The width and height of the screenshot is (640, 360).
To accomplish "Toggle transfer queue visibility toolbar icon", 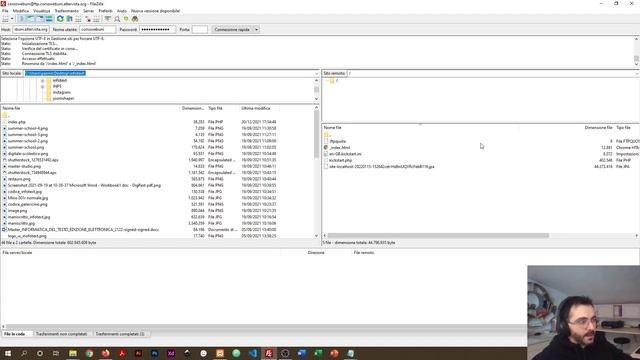I will tap(49, 19).
